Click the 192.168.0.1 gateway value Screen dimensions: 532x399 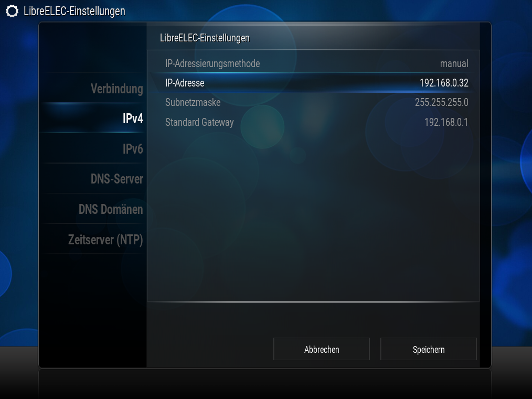pos(446,122)
